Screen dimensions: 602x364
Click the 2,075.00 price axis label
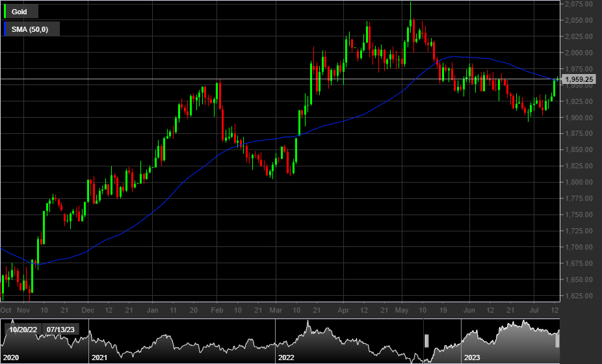click(579, 4)
